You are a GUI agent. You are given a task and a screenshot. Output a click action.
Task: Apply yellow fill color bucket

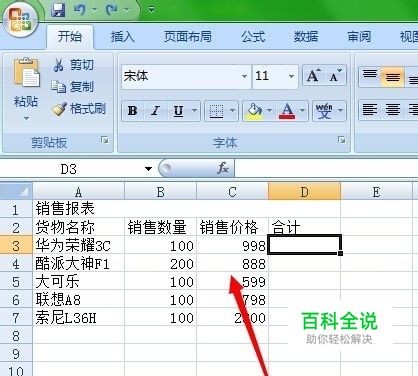click(x=254, y=111)
